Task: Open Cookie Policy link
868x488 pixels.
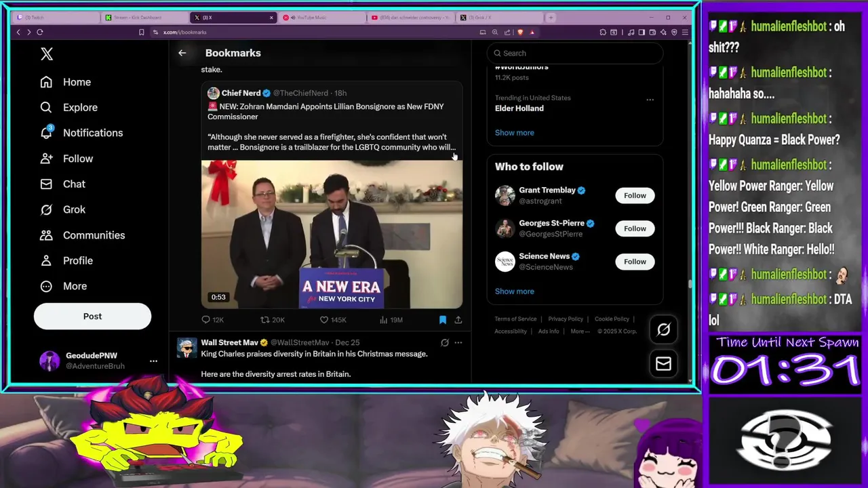Action: click(x=612, y=319)
